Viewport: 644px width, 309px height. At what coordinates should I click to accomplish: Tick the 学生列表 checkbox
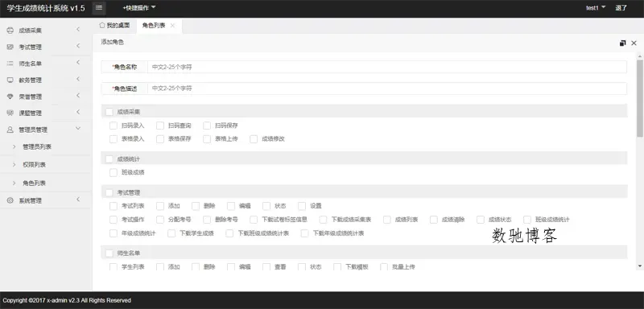coord(114,266)
